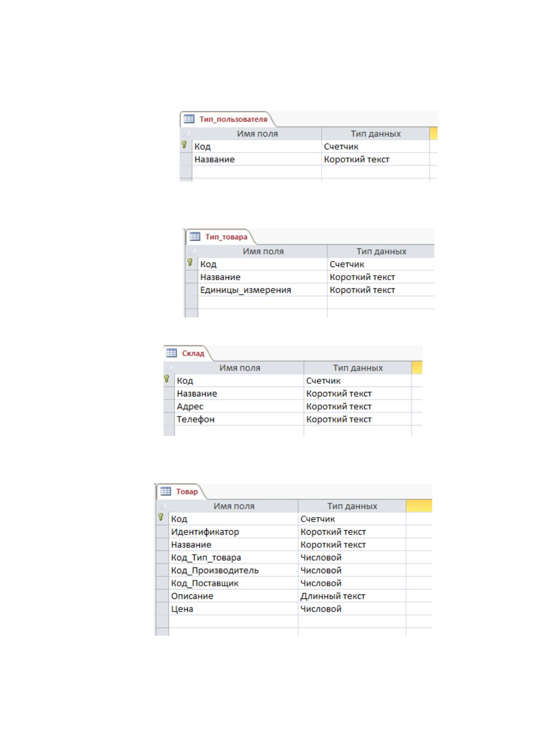The height and width of the screenshot is (756, 535).
Task: Click the table icon on Склад tab
Action: pos(172,353)
